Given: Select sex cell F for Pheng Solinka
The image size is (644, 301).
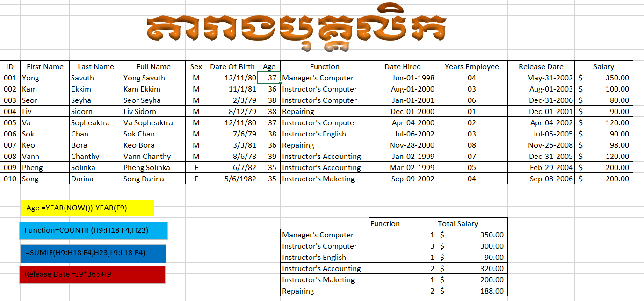Looking at the screenshot, I should point(196,167).
